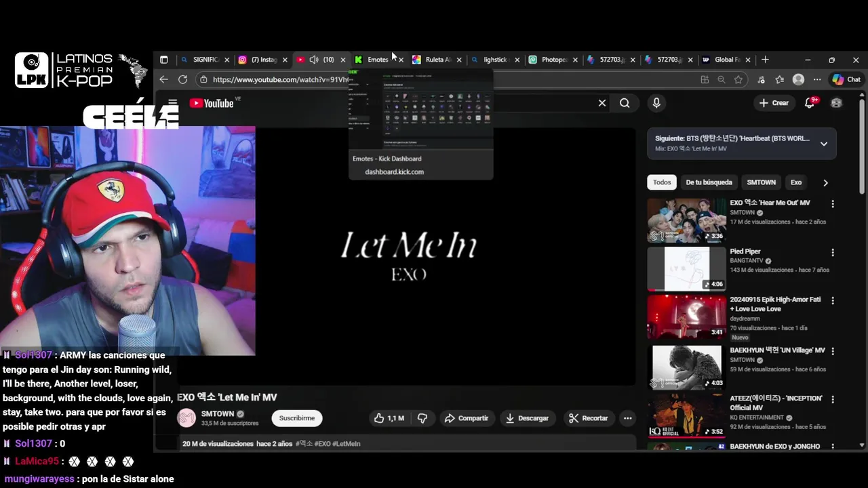
Task: Click the Descargar download button
Action: [x=527, y=418]
